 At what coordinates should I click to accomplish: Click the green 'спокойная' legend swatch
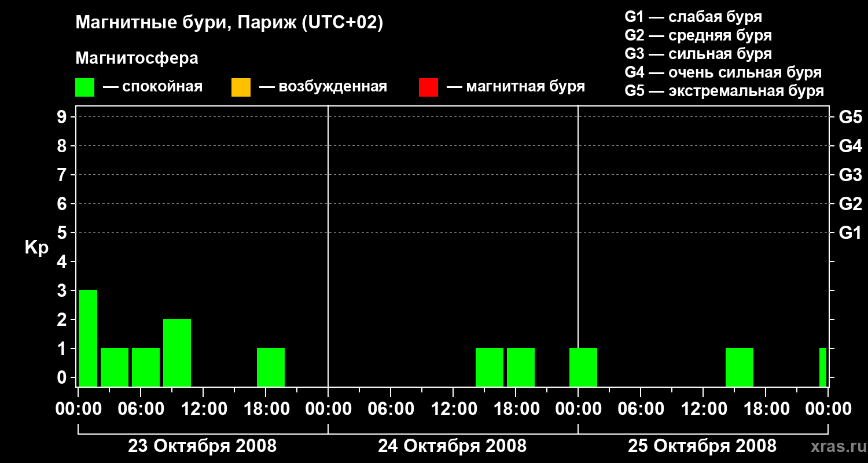click(85, 87)
